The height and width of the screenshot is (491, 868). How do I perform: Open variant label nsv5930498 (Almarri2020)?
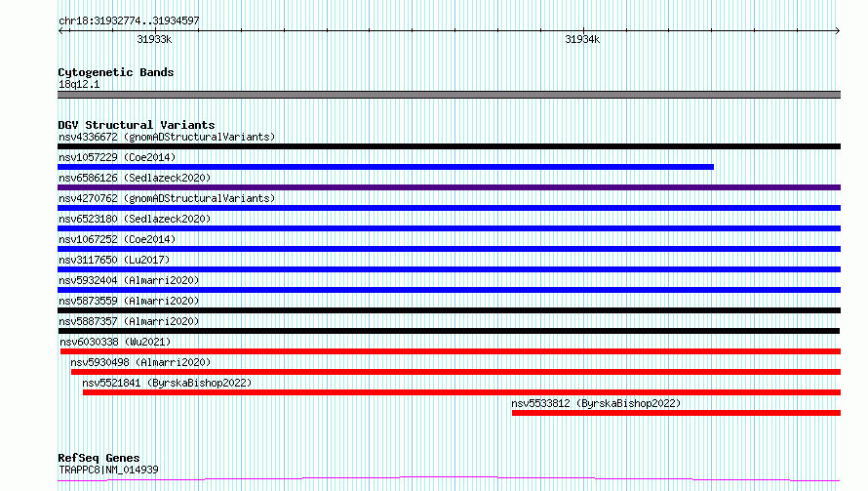[x=140, y=362]
